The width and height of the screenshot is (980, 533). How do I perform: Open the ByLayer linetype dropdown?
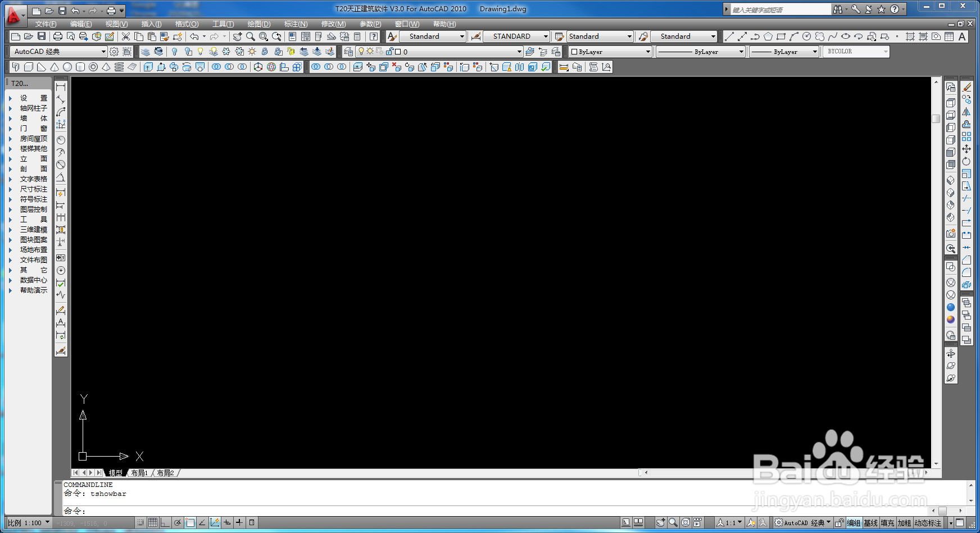coord(701,52)
